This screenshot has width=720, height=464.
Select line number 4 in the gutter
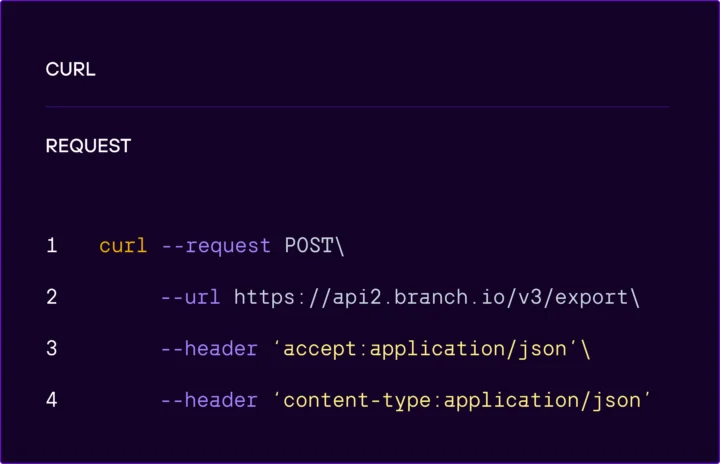coord(52,400)
